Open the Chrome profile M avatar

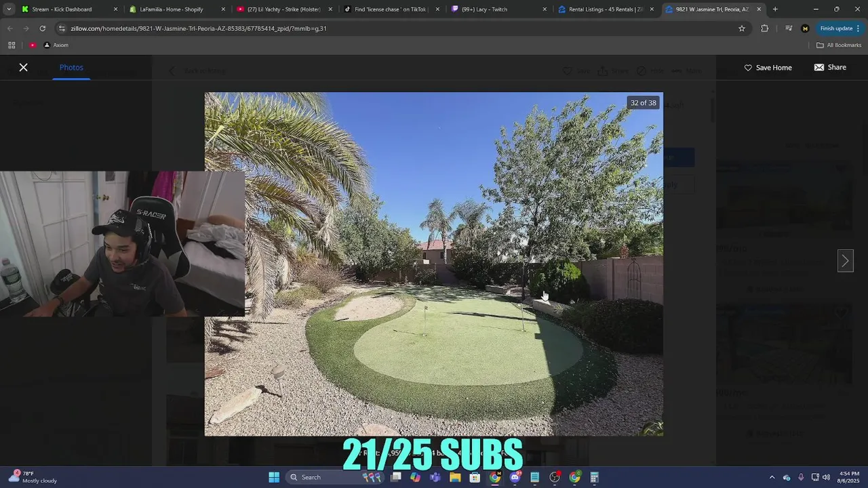(805, 28)
